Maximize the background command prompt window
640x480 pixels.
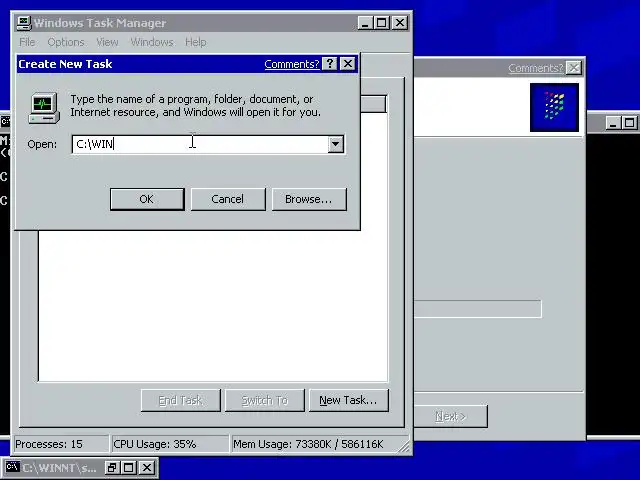coord(629,123)
